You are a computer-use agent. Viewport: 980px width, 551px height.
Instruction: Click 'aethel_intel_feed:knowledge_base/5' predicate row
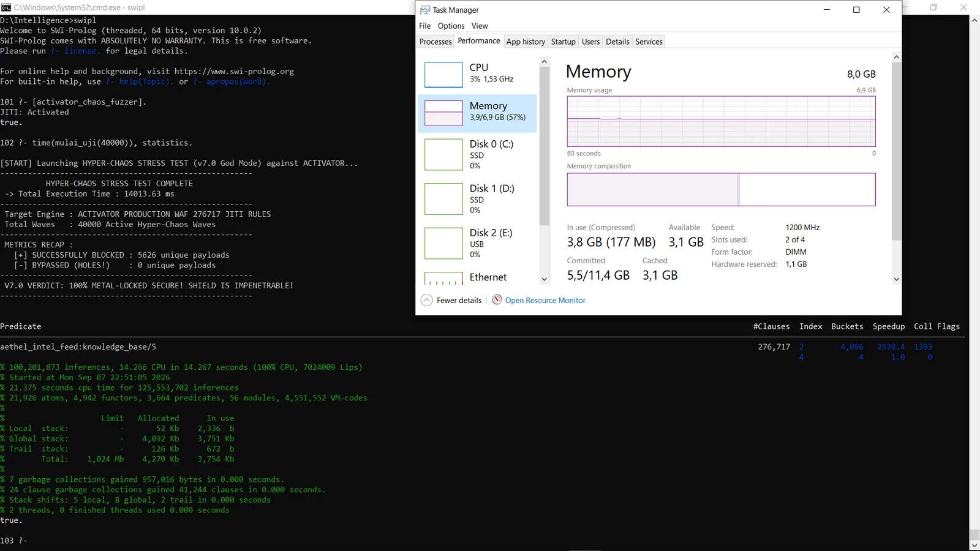coord(78,347)
